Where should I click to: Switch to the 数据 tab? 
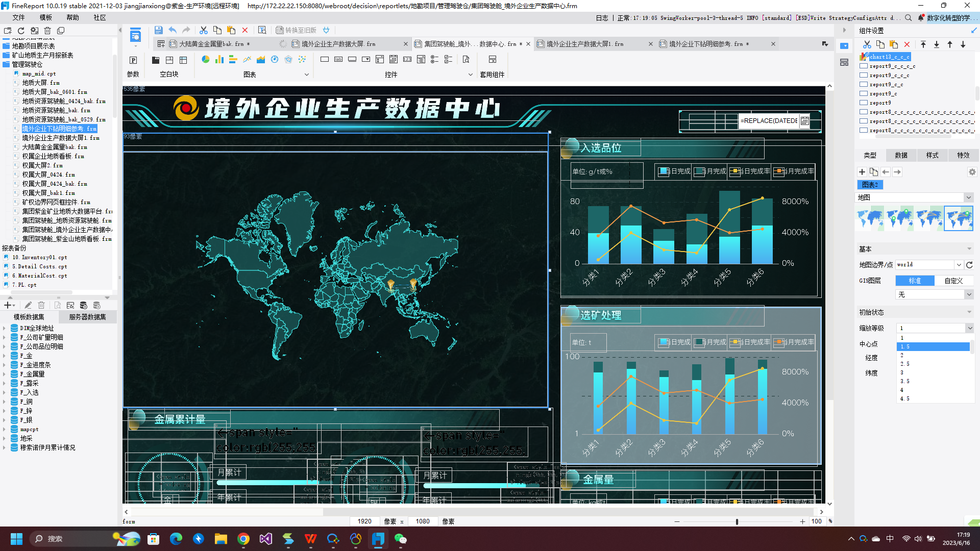coord(901,155)
